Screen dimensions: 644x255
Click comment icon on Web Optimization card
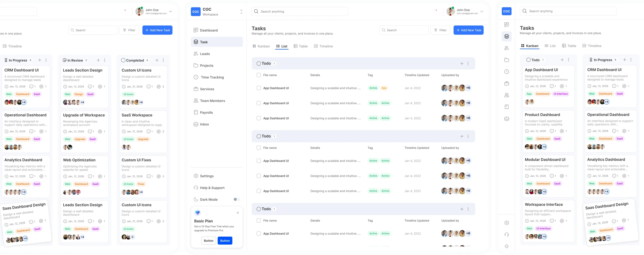90,176
